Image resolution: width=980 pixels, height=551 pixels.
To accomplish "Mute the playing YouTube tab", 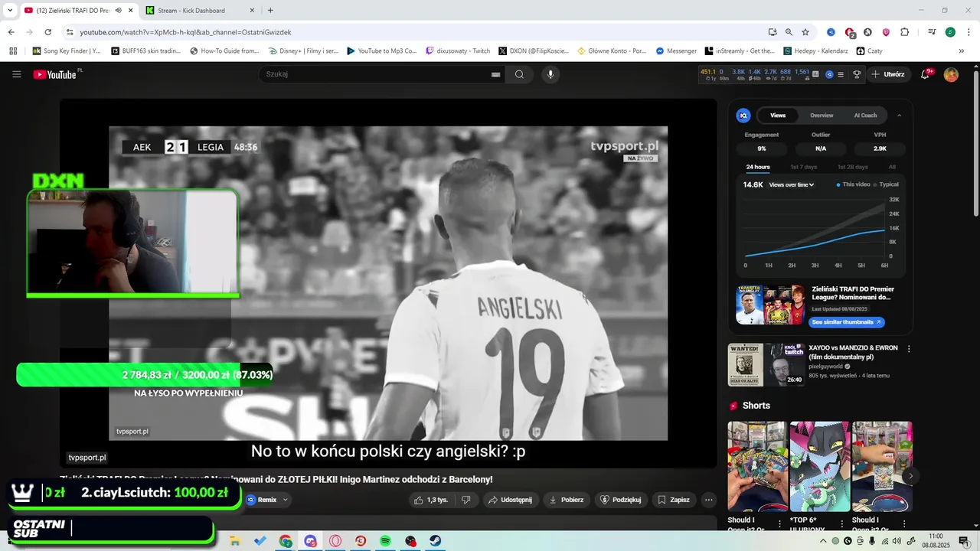I will coord(118,11).
